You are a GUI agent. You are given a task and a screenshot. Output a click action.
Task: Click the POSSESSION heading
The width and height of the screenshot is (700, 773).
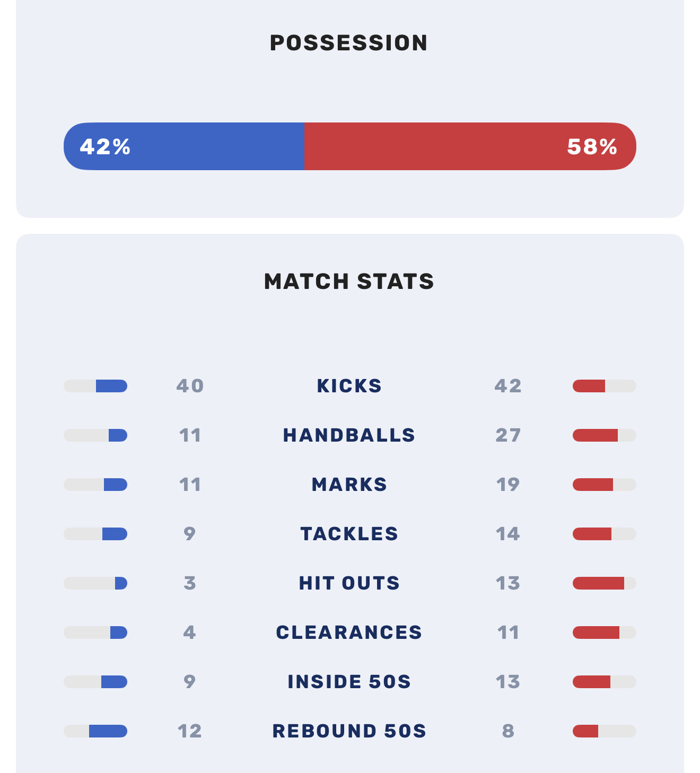(x=349, y=43)
